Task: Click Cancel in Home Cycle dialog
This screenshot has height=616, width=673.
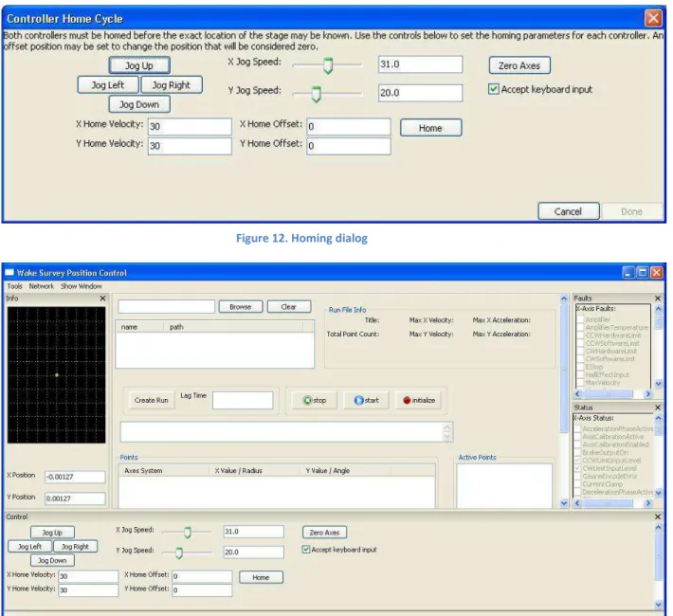Action: pos(569,211)
